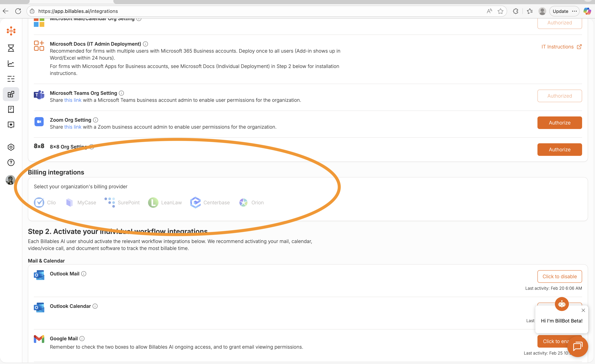Click 'this link' in Microsoft Teams row
Viewport: 595px width, 364px height.
(73, 100)
